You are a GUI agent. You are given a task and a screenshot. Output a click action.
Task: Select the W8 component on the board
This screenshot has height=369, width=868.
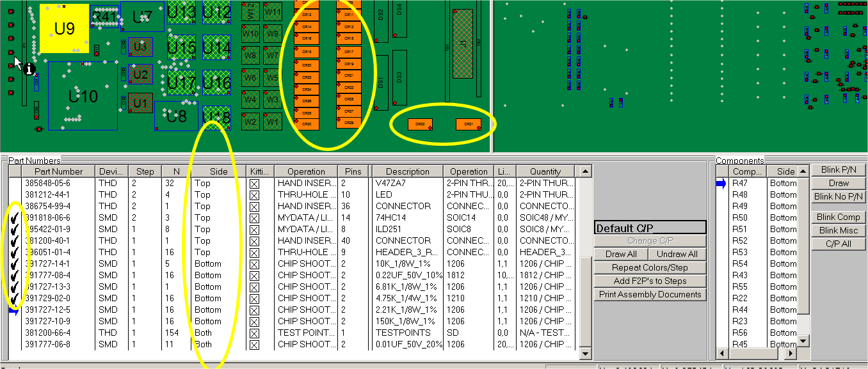pyautogui.click(x=250, y=56)
